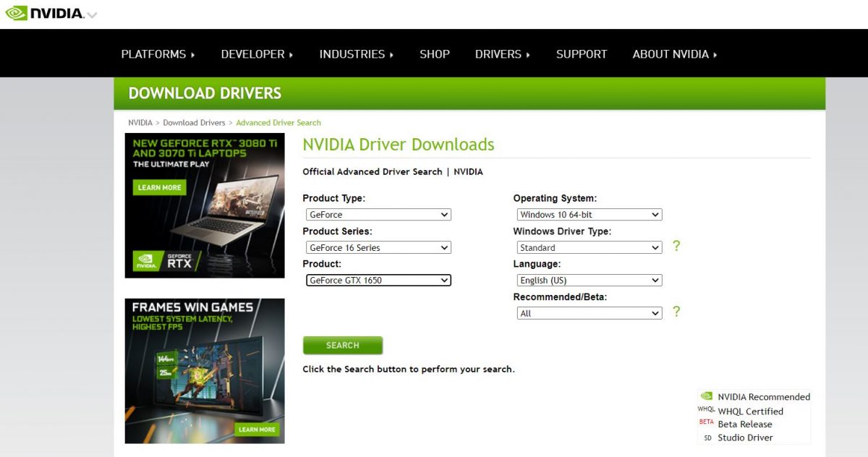Click the 'WHQL Certified' legend label
This screenshot has height=457, width=868.
coord(750,411)
